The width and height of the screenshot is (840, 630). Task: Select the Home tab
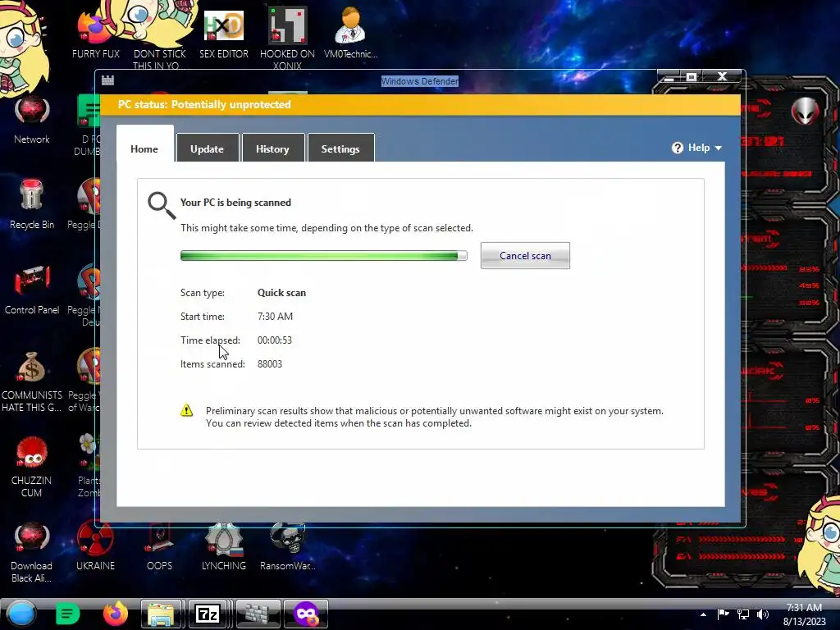click(x=144, y=144)
